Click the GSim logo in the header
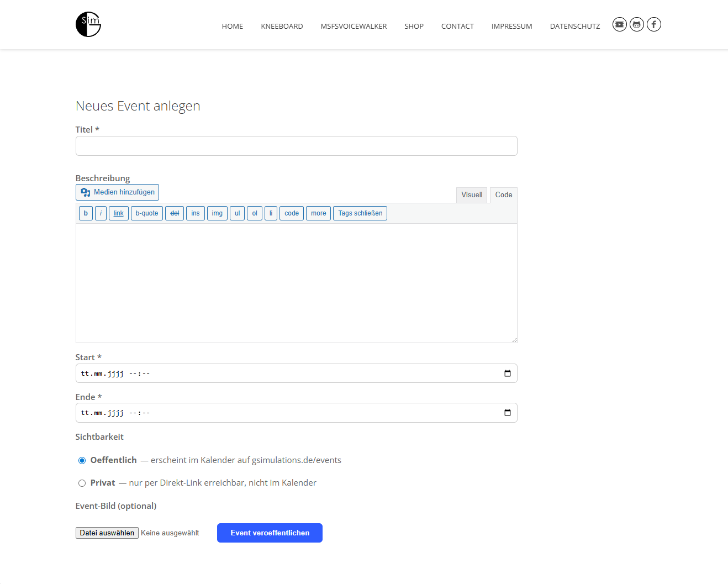The width and height of the screenshot is (728, 584). click(88, 24)
